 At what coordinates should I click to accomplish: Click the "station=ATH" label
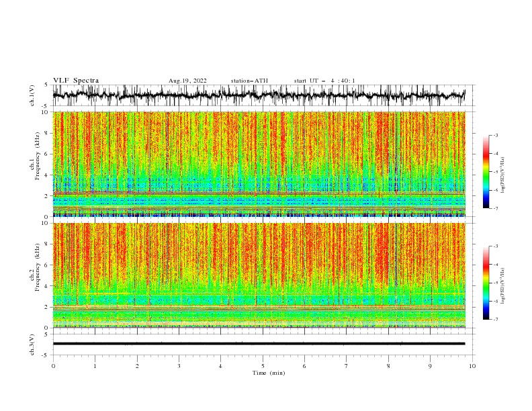[x=249, y=81]
